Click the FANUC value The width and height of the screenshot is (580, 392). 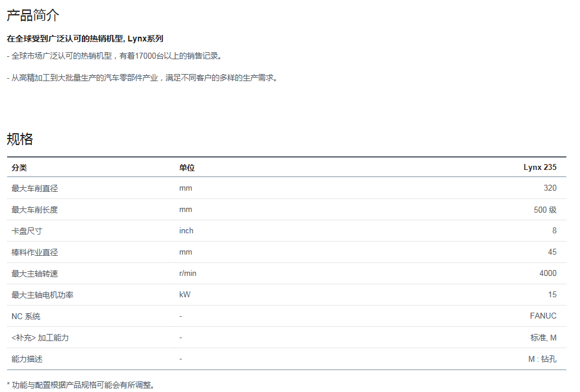click(x=543, y=316)
